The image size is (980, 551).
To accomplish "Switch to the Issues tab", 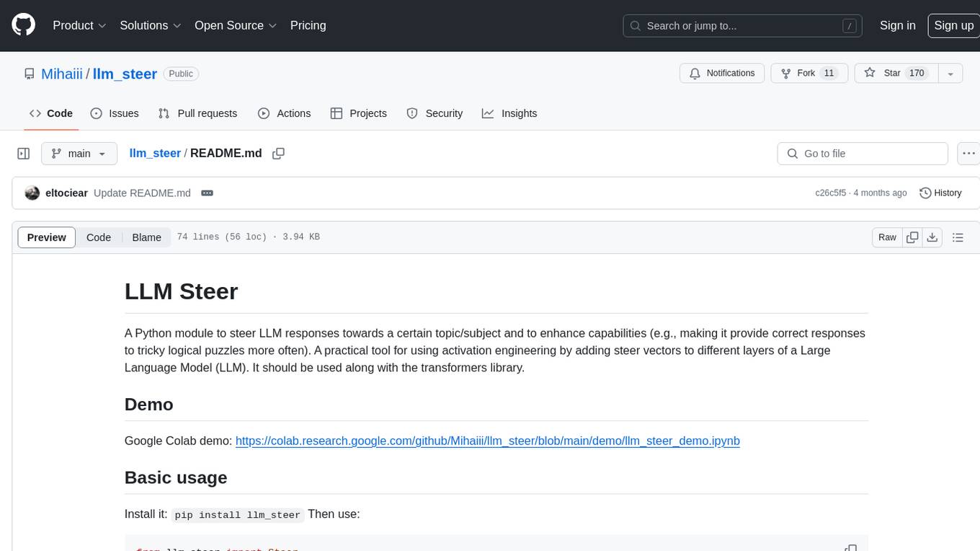I will pos(115,113).
